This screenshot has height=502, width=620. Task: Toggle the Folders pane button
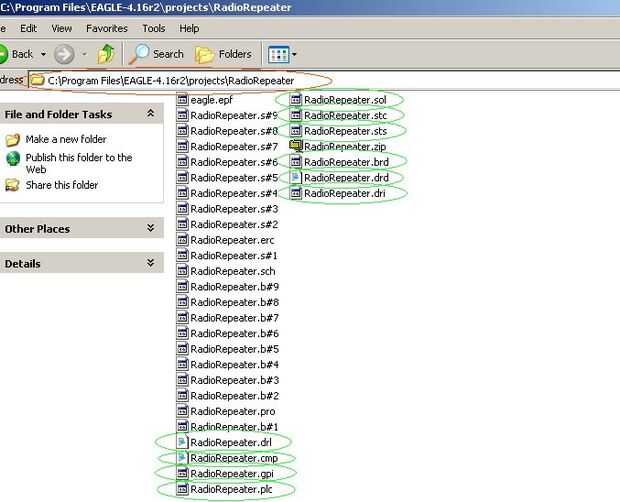pyautogui.click(x=224, y=54)
